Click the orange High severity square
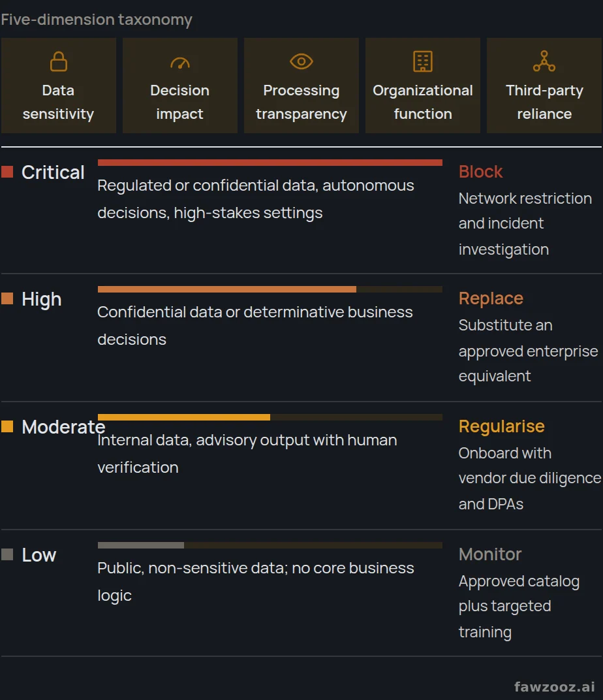The width and height of the screenshot is (603, 700). [7, 298]
